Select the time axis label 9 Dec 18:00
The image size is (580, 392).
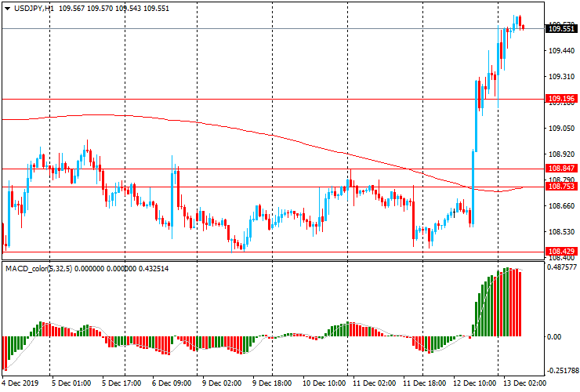(272, 383)
